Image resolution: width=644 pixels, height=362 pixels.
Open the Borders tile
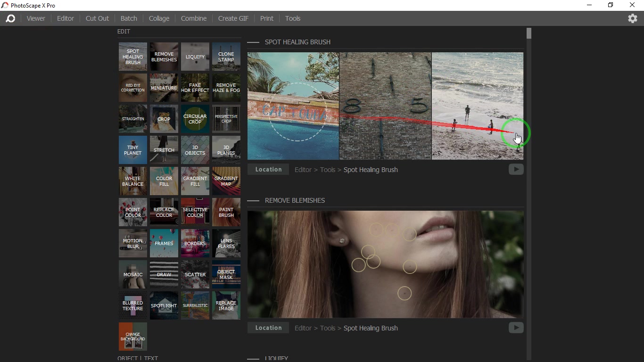(195, 243)
